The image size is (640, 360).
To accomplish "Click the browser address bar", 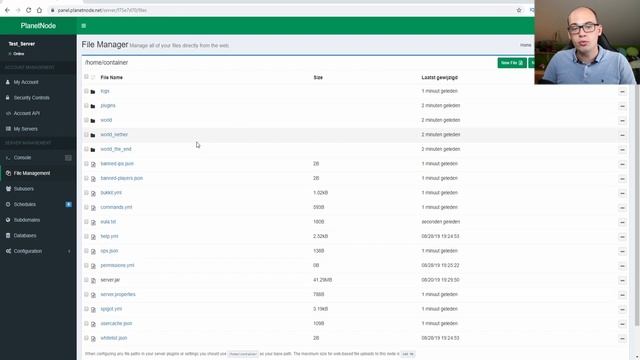I will click(x=282, y=10).
